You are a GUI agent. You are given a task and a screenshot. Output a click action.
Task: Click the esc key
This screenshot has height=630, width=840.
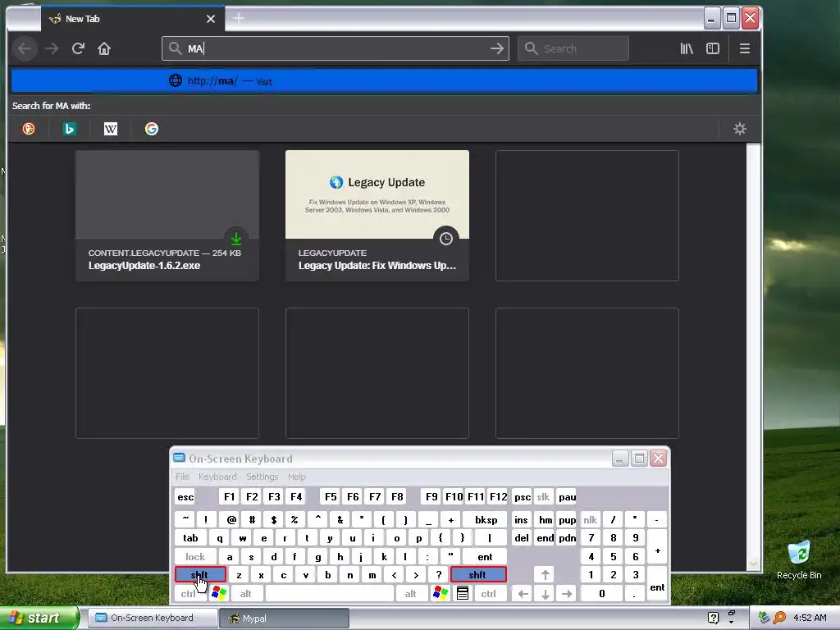(x=185, y=496)
